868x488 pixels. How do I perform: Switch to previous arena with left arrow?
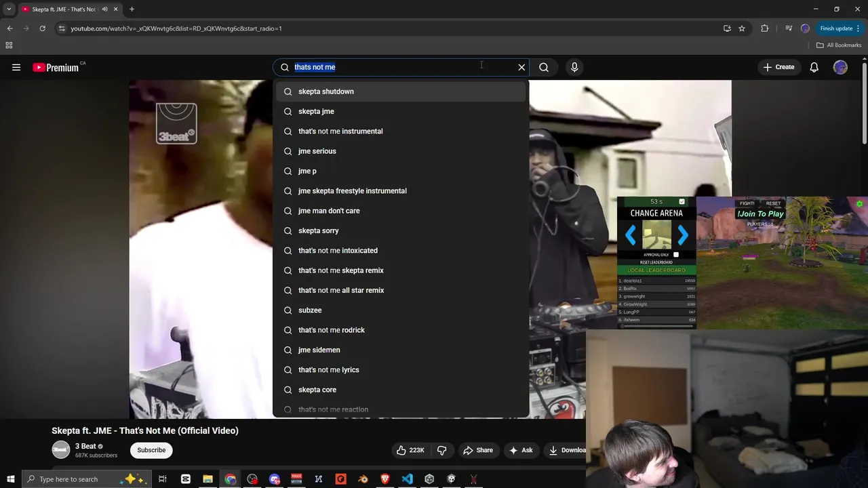[631, 236]
